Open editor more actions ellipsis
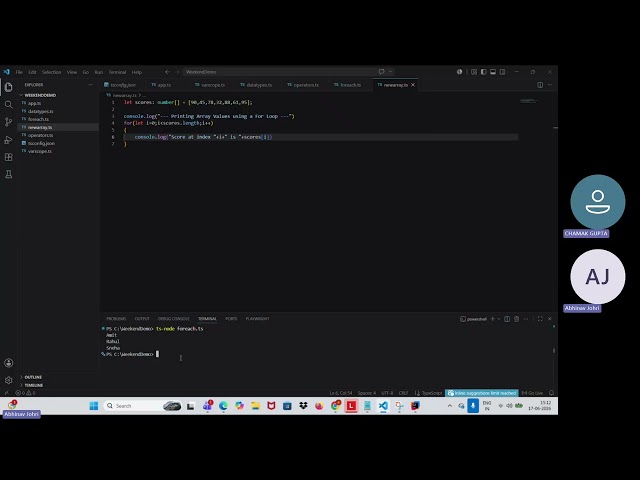Screen dimensions: 640x480 (550, 85)
